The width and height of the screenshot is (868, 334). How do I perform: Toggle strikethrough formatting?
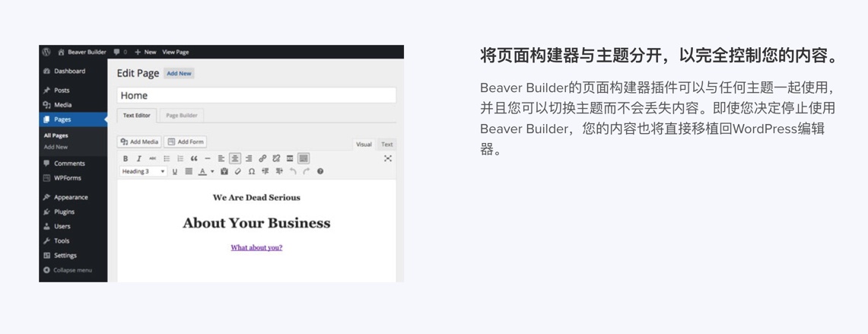tap(153, 158)
